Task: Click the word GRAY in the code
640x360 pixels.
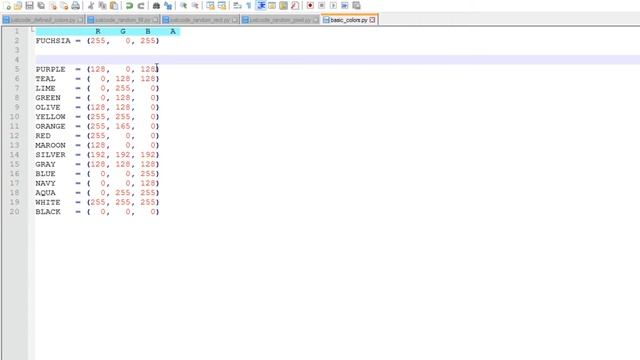Action: [45, 164]
